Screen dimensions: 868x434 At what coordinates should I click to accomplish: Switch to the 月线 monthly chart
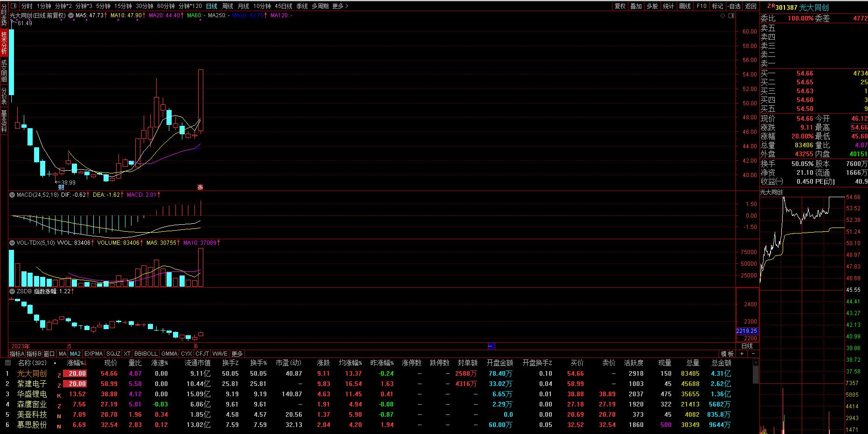(x=243, y=6)
